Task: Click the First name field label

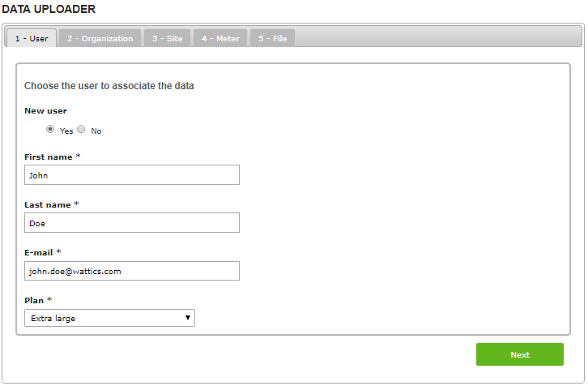Action: click(48, 157)
